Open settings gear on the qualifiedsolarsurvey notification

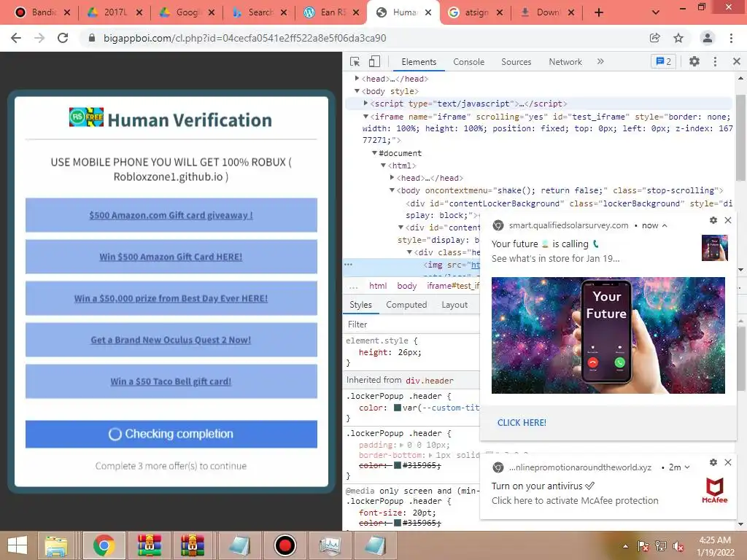coord(713,220)
